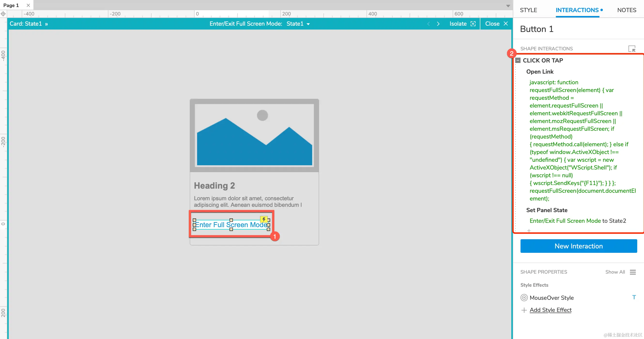Click the small plus to add an action
644x339 pixels.
click(529, 231)
